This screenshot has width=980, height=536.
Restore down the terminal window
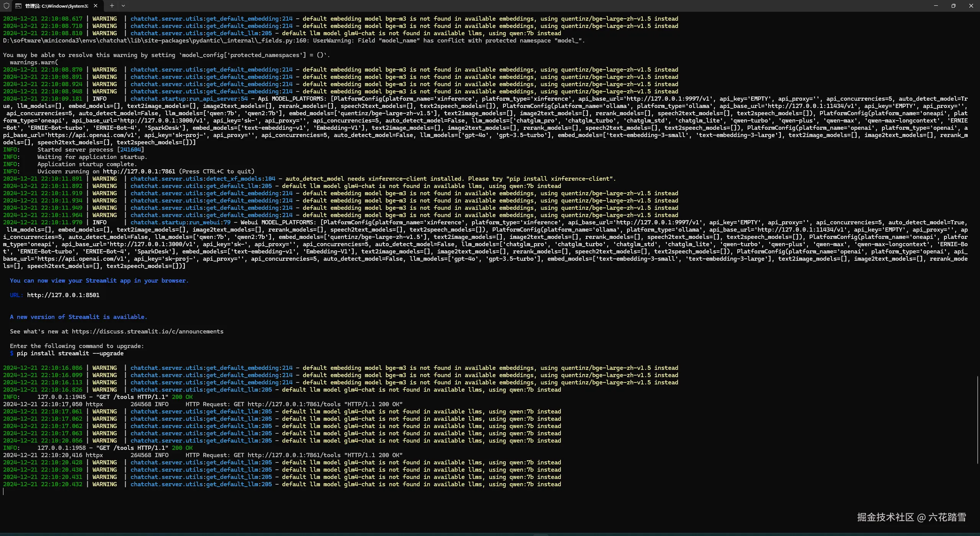point(953,6)
